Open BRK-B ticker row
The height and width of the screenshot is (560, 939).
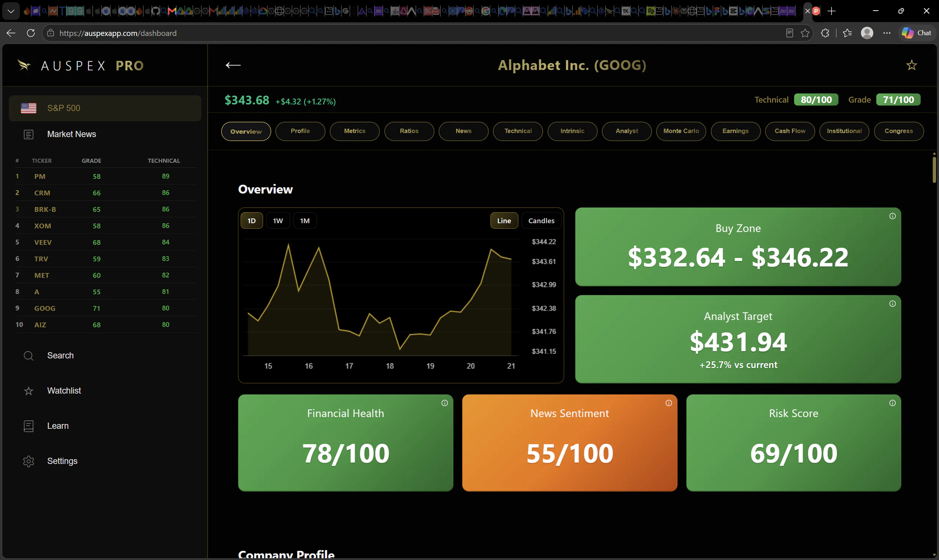click(106, 209)
